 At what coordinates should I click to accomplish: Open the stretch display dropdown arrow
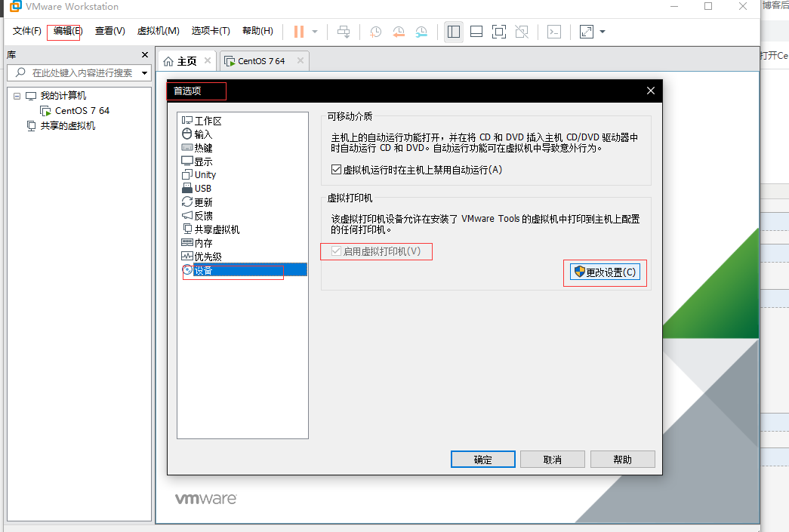pyautogui.click(x=603, y=32)
